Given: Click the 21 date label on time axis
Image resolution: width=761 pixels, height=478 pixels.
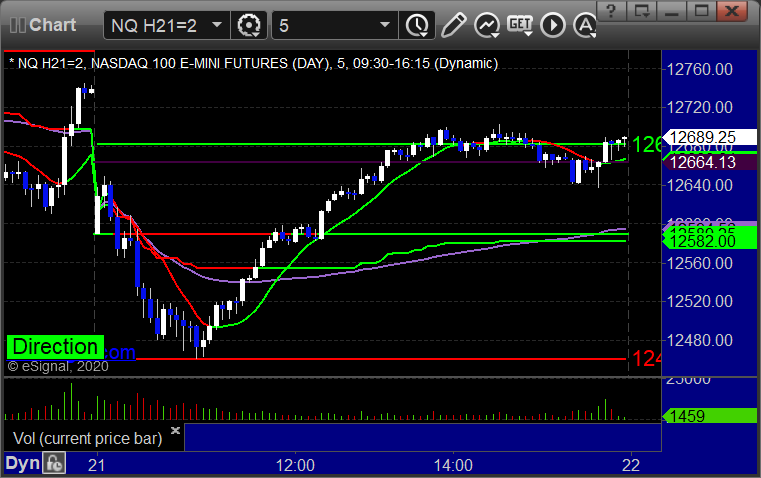Looking at the screenshot, I should click(x=97, y=465).
